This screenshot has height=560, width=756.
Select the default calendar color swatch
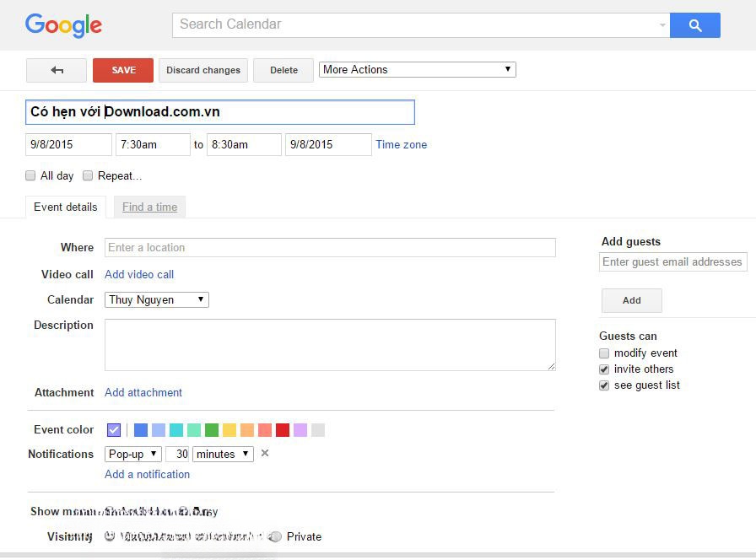click(x=114, y=430)
